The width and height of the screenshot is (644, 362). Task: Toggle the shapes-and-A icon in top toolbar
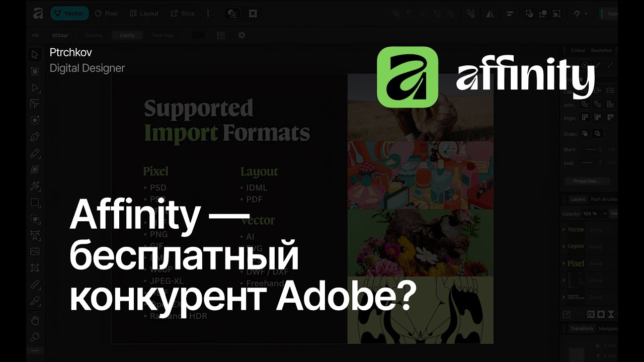(x=232, y=14)
